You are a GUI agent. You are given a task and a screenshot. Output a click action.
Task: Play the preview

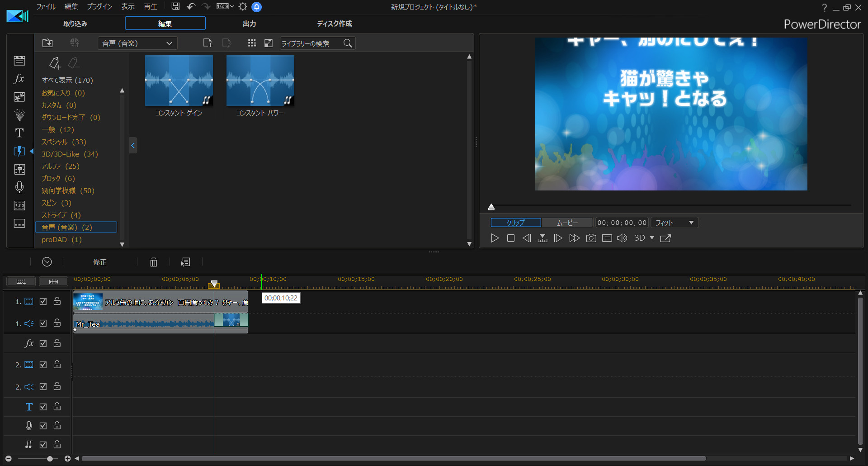pos(495,238)
